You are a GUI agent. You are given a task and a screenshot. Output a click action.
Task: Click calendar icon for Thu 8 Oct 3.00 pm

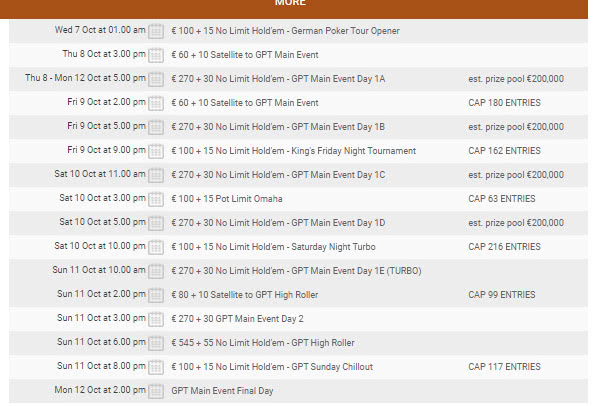coord(156,55)
